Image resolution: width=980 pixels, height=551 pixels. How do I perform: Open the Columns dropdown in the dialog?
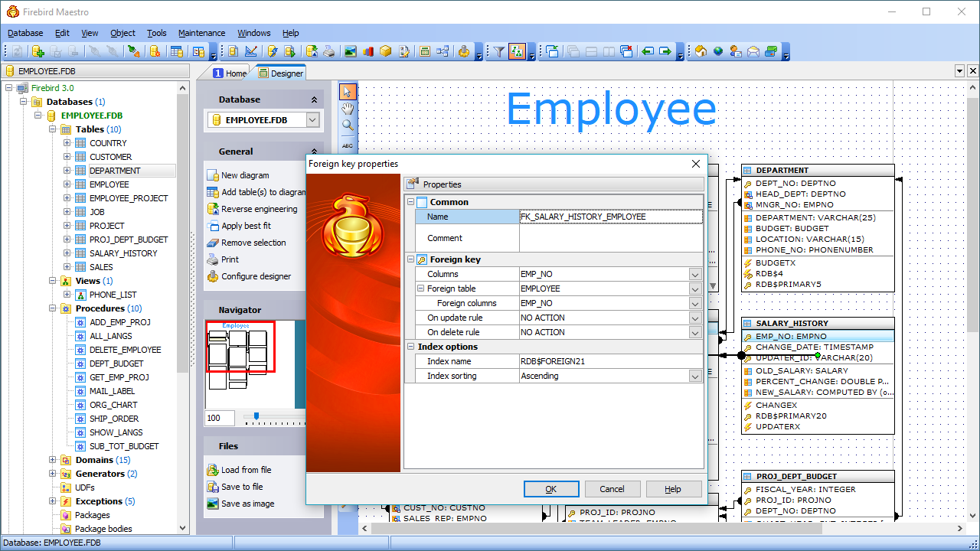[x=694, y=274]
